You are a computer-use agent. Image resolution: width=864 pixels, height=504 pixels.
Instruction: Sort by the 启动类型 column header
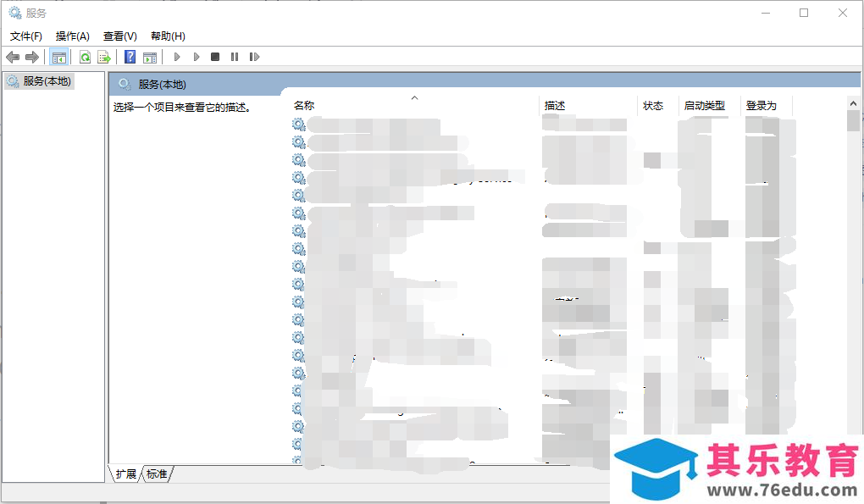pos(710,105)
